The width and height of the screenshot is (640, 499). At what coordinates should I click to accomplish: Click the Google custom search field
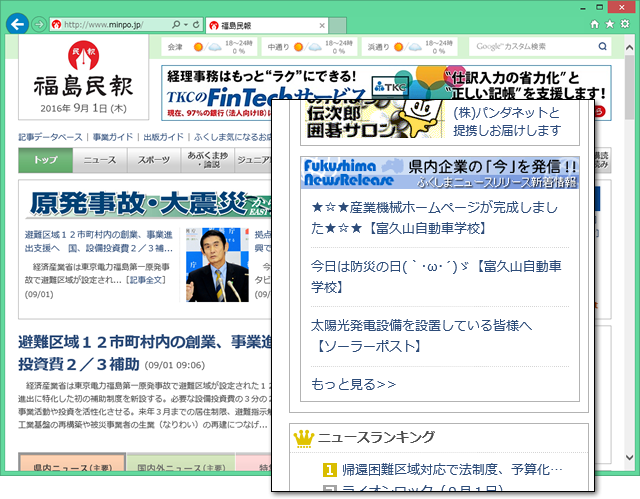[x=535, y=47]
